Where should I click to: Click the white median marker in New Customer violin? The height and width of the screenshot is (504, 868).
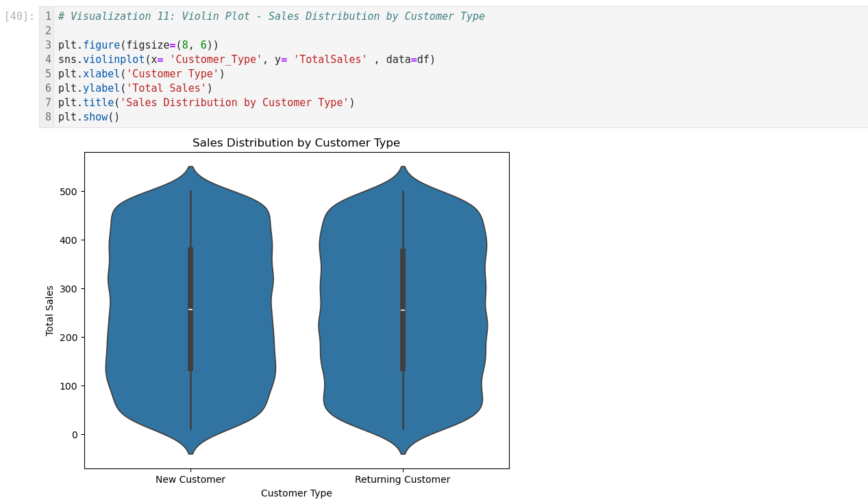pos(190,310)
